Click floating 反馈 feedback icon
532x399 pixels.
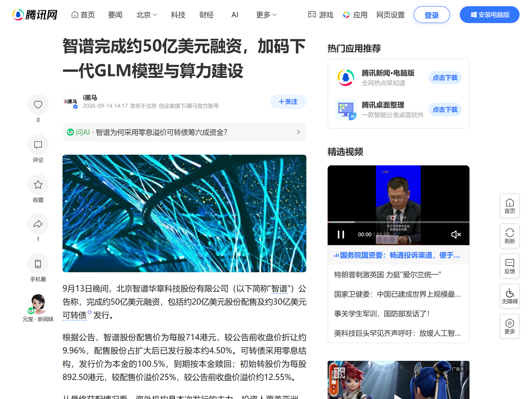(510, 266)
